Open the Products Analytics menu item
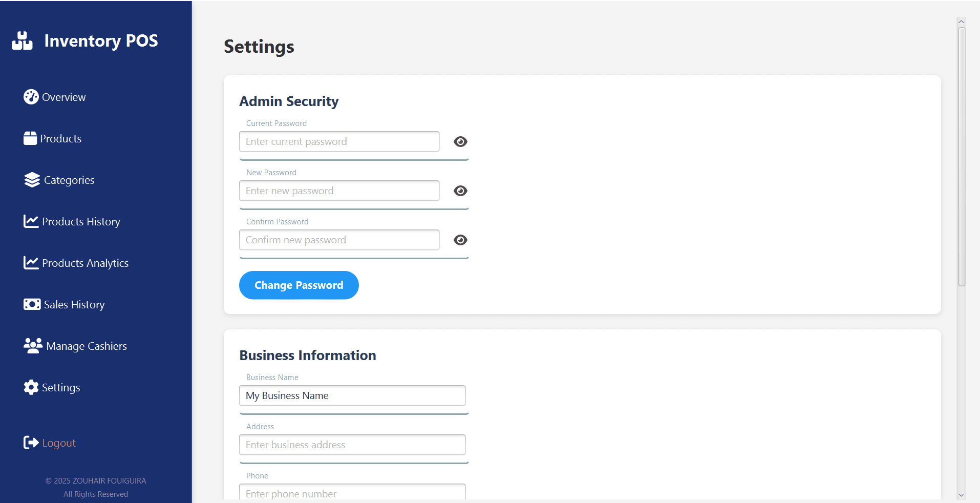Screen dimensions: 980x503 click(85, 263)
